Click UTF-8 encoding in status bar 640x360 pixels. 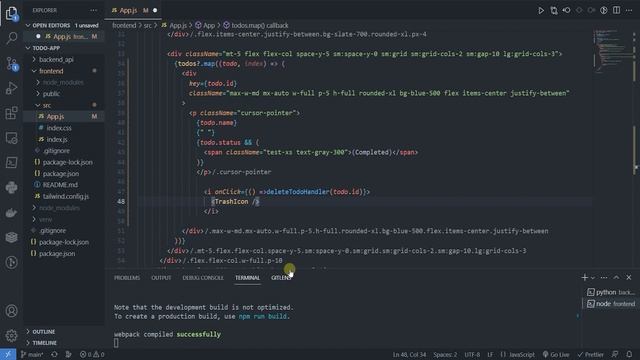pos(472,354)
